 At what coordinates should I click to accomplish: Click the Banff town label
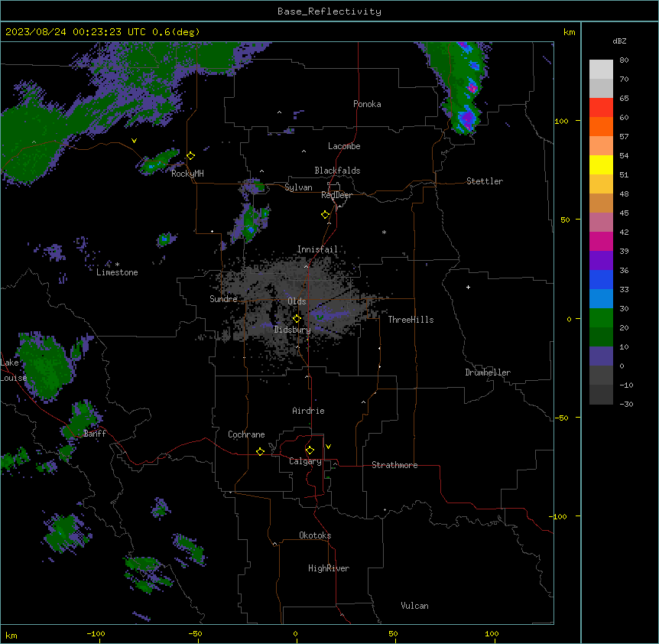(x=95, y=434)
